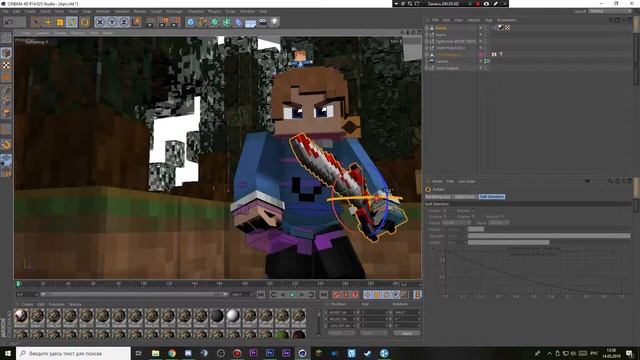Switch to Polygons mode
640x360 pixels.
[6, 113]
